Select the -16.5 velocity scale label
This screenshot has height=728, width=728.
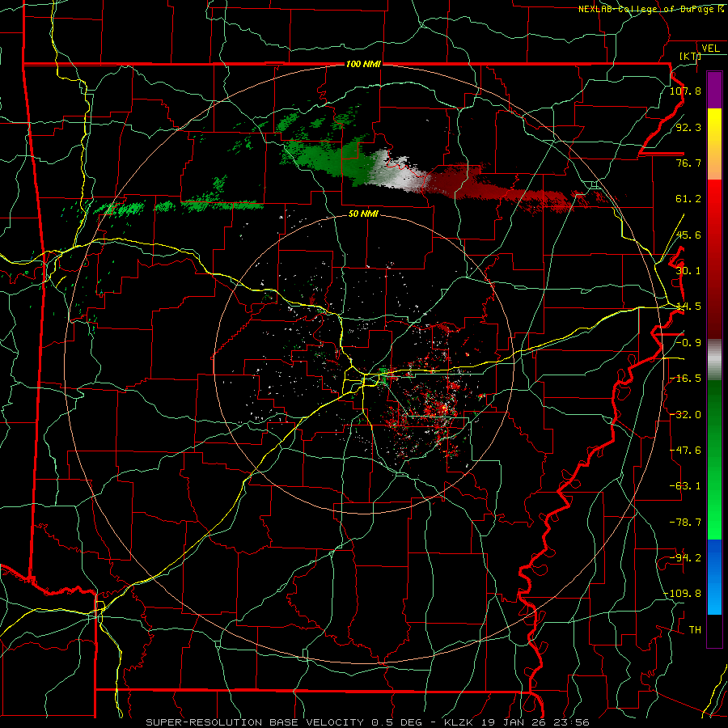click(x=685, y=379)
